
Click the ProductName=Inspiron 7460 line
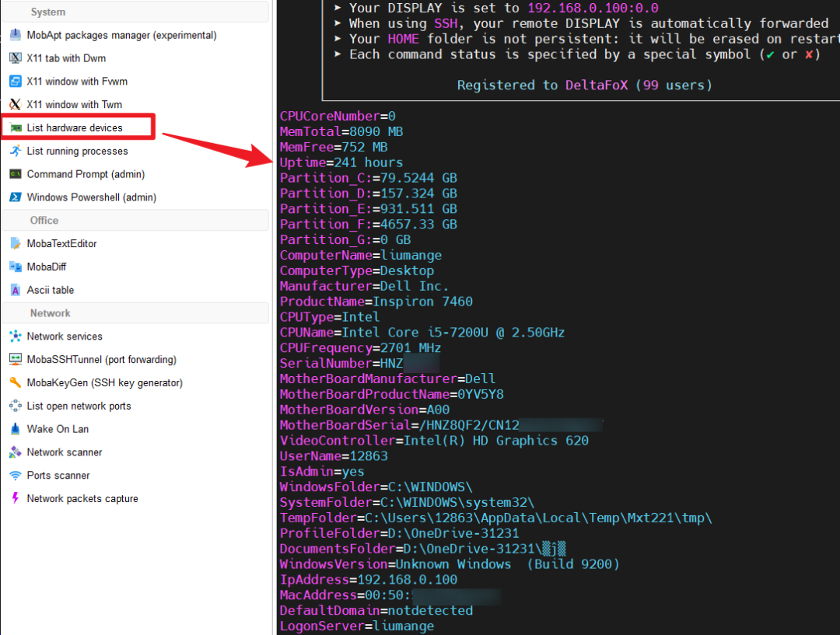(x=376, y=302)
